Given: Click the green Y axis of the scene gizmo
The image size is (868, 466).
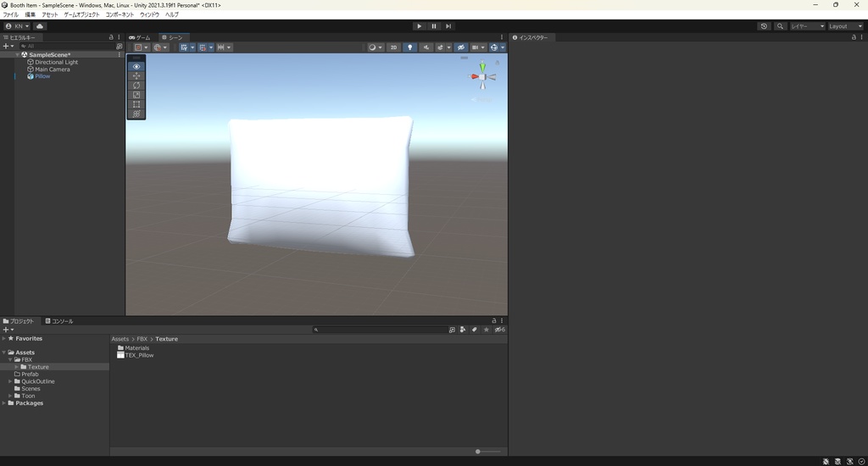Looking at the screenshot, I should [x=482, y=66].
